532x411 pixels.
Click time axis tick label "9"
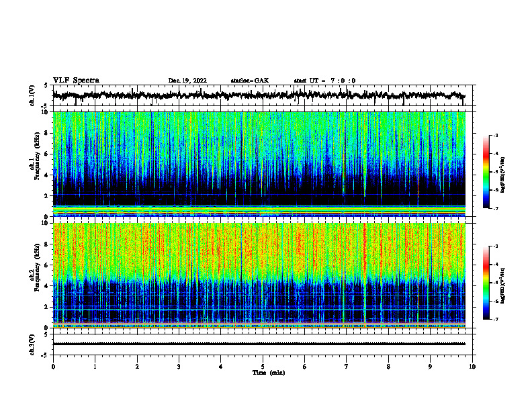(x=430, y=367)
